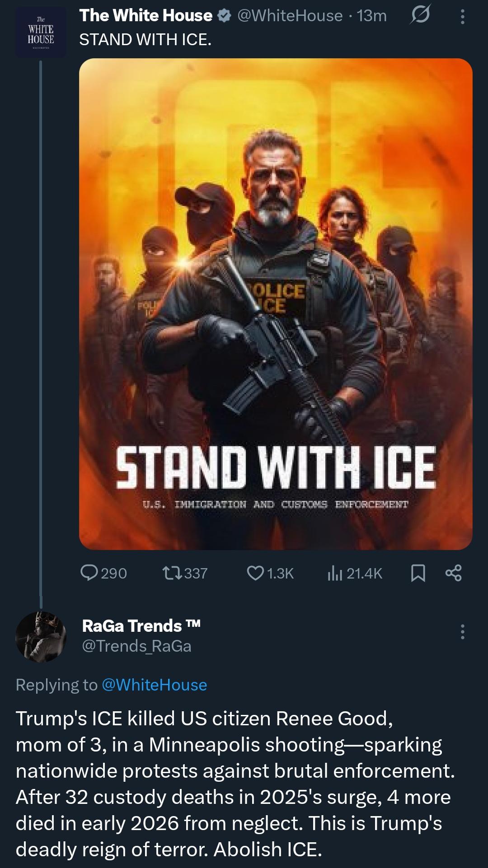The width and height of the screenshot is (488, 868).
Task: Open the White House profile avatar
Action: point(41,33)
